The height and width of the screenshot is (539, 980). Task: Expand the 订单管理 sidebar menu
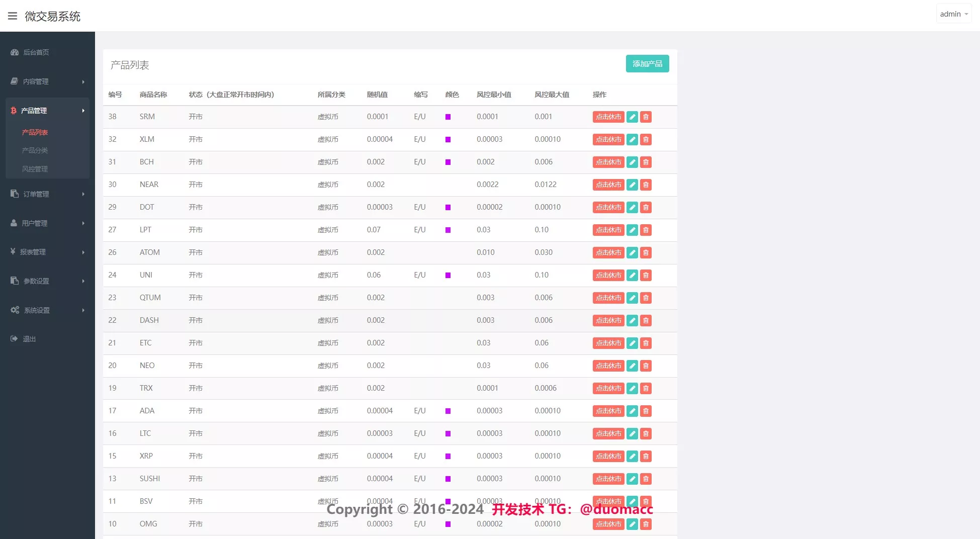(x=47, y=194)
